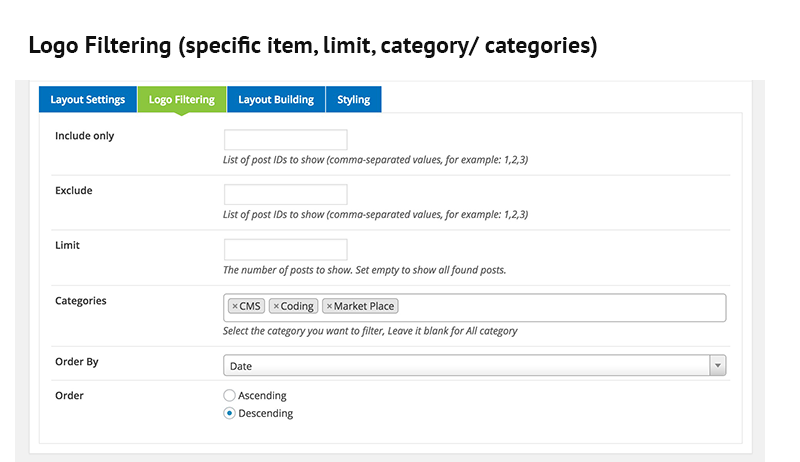
Task: Open the Layout Building tab
Action: coord(276,100)
